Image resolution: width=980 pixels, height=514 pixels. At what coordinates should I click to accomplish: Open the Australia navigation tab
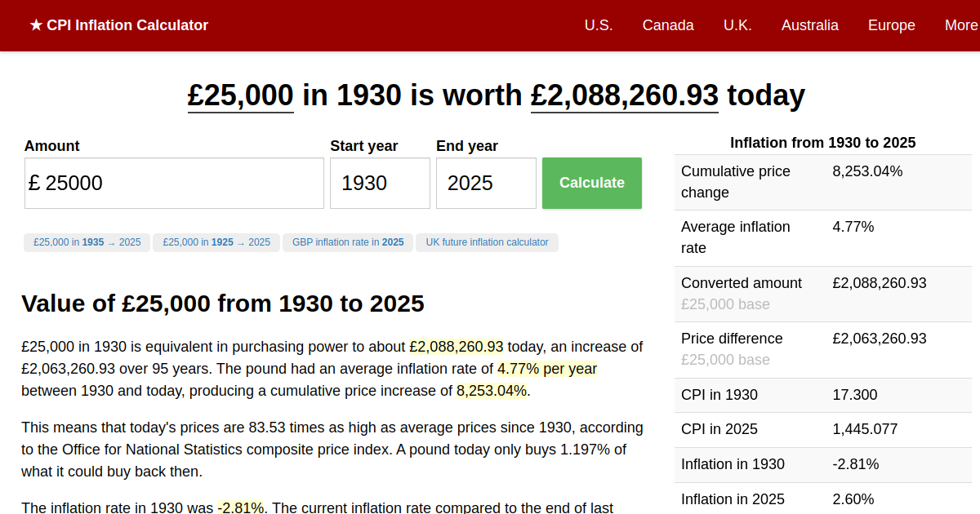point(809,25)
